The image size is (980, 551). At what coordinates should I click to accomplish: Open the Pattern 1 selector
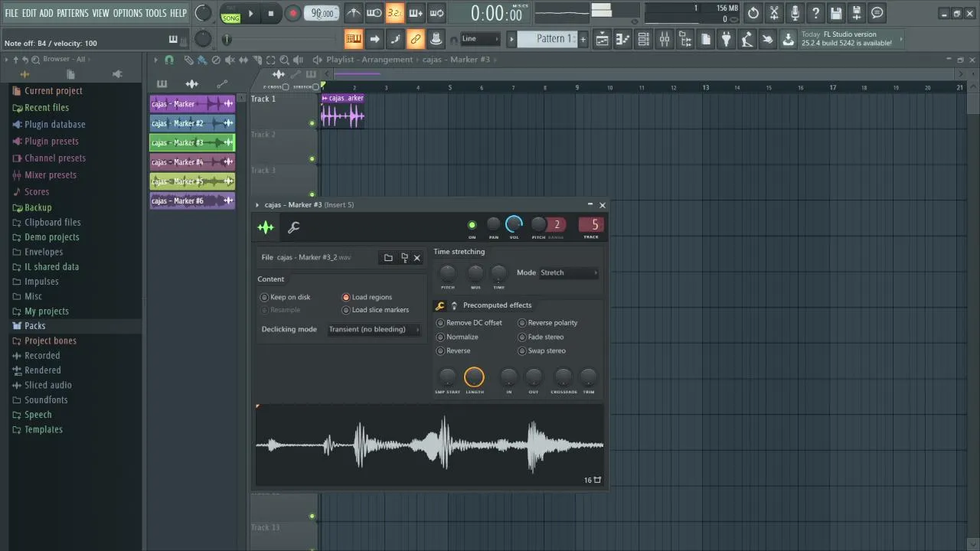click(547, 39)
